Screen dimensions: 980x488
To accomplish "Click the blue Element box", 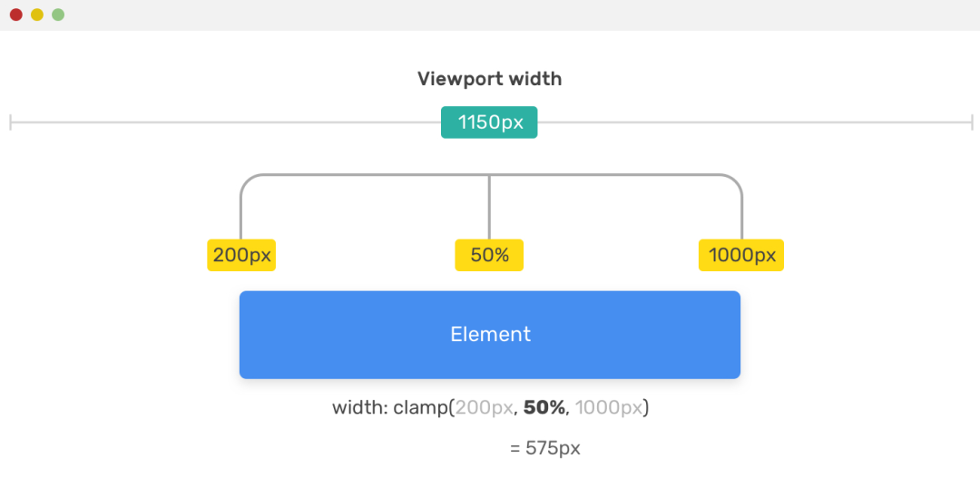I will pyautogui.click(x=490, y=335).
